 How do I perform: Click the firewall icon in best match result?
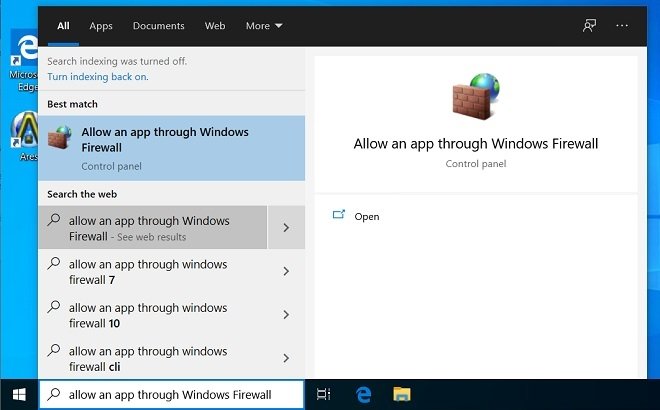tap(60, 138)
